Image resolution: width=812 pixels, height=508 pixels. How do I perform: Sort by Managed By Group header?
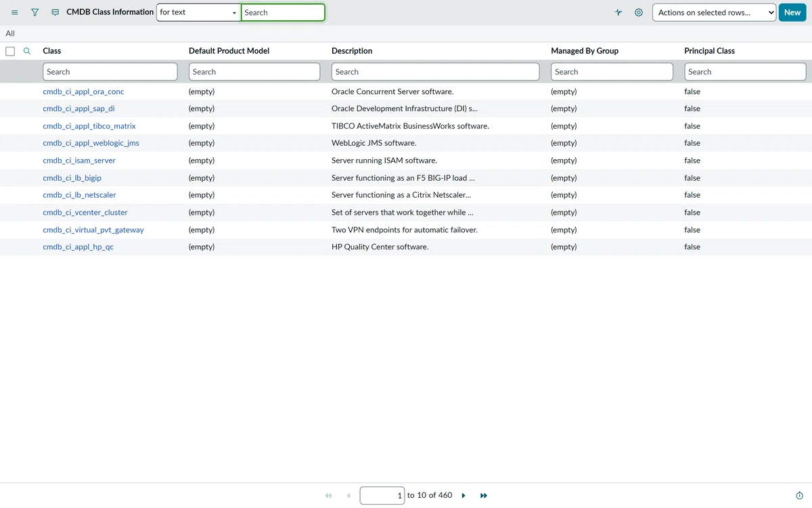point(585,51)
